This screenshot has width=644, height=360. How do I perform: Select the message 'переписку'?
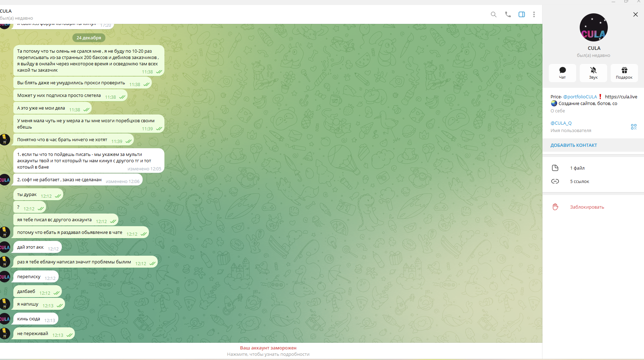(x=36, y=277)
